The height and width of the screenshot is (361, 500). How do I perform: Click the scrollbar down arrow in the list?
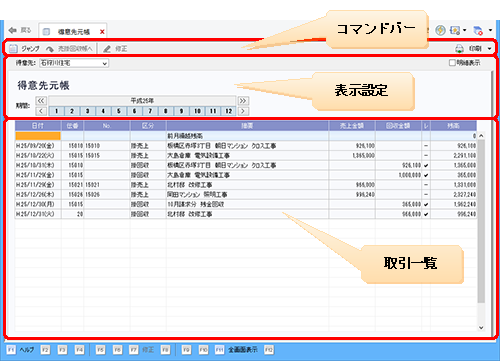pyautogui.click(x=481, y=328)
